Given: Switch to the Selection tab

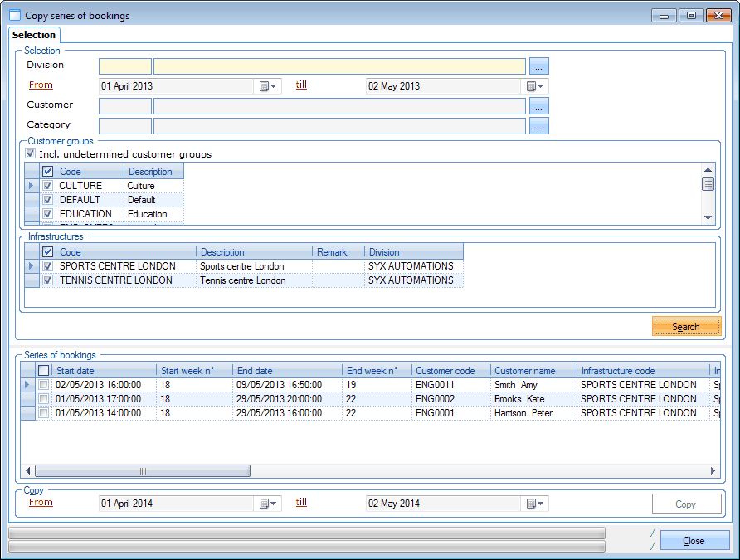Looking at the screenshot, I should (34, 35).
